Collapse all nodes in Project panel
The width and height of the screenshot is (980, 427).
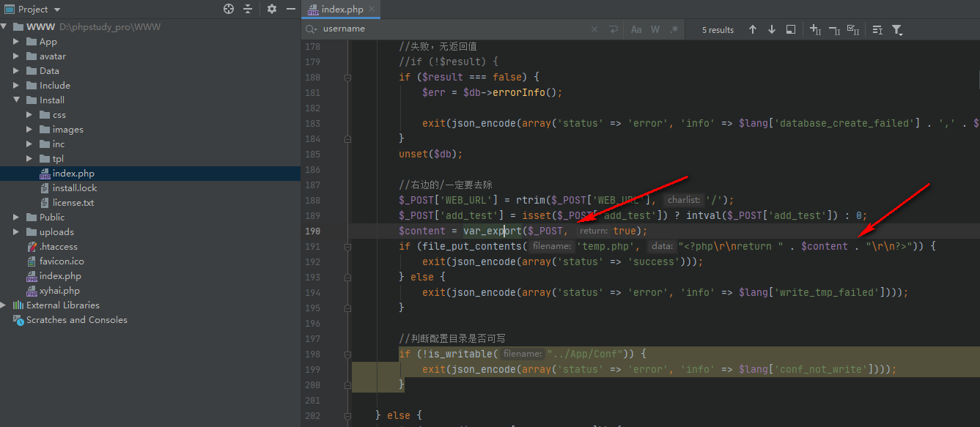pyautogui.click(x=248, y=9)
